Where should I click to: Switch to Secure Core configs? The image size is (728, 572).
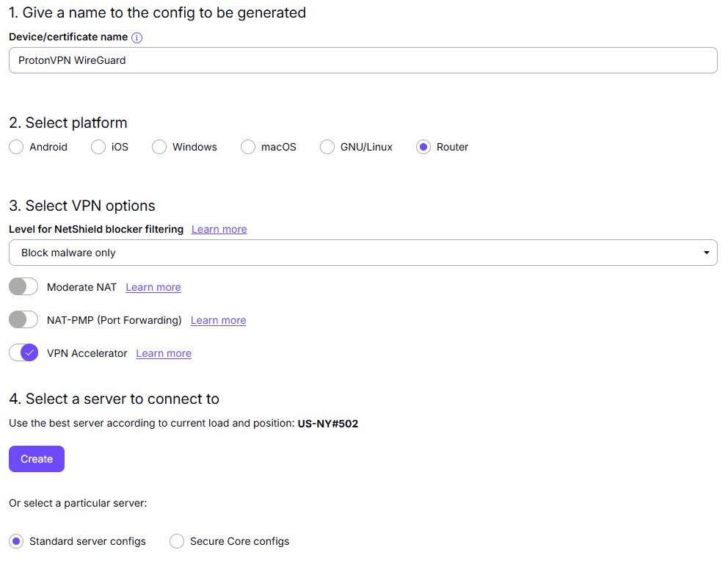pyautogui.click(x=177, y=541)
